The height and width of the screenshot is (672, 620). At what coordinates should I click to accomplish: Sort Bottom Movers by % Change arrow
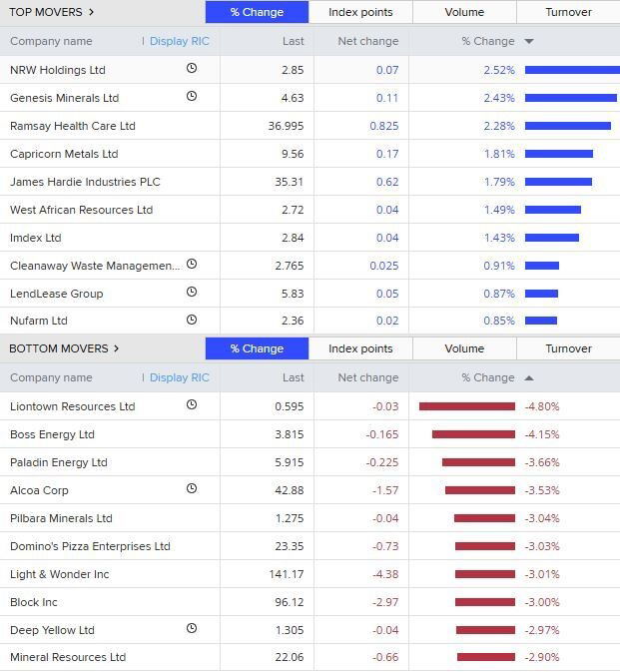click(529, 378)
